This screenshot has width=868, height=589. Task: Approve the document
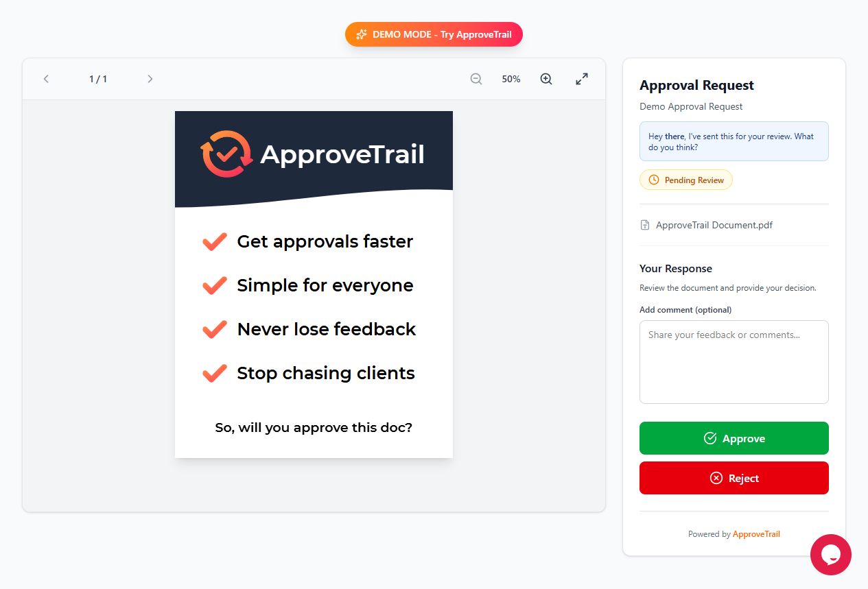coord(734,438)
